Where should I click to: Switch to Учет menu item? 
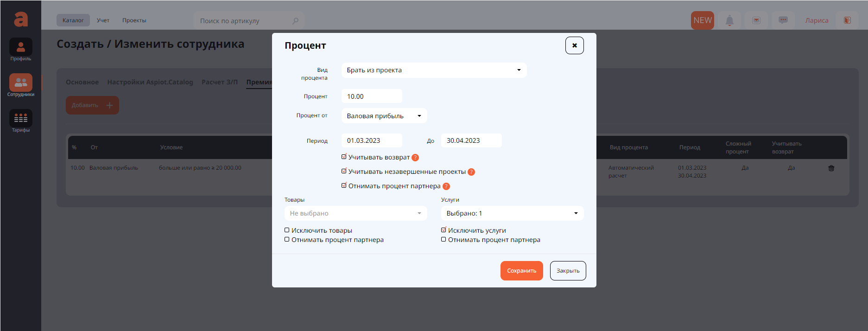103,20
